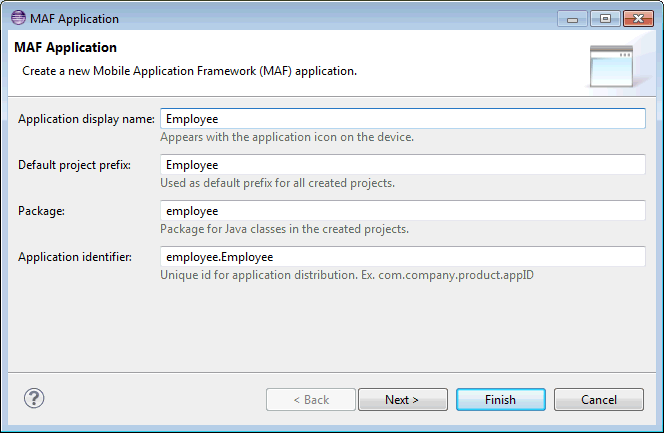Minimize the MAF Application dialog
The image size is (664, 433).
572,19
